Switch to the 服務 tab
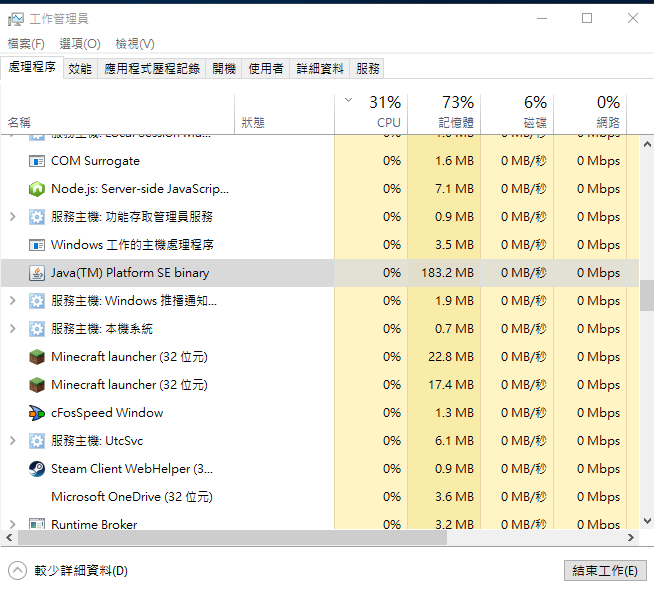 (x=367, y=68)
